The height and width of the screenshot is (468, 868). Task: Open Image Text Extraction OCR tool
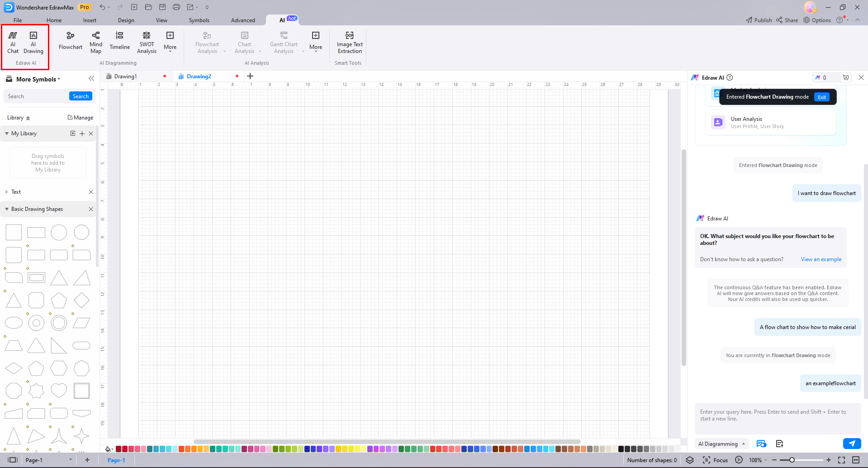point(350,43)
